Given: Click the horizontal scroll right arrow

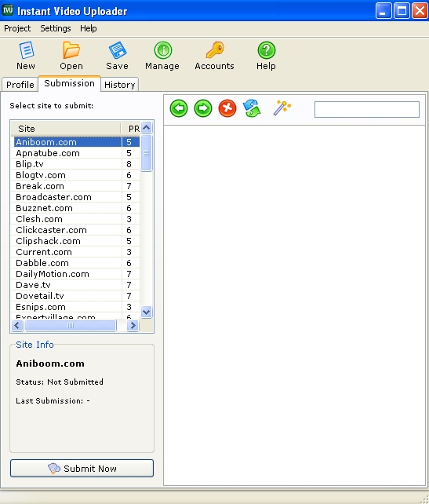Looking at the screenshot, I should pos(133,326).
